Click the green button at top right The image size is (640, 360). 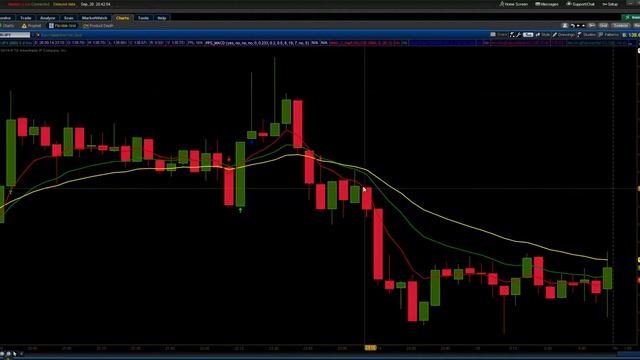[631, 18]
